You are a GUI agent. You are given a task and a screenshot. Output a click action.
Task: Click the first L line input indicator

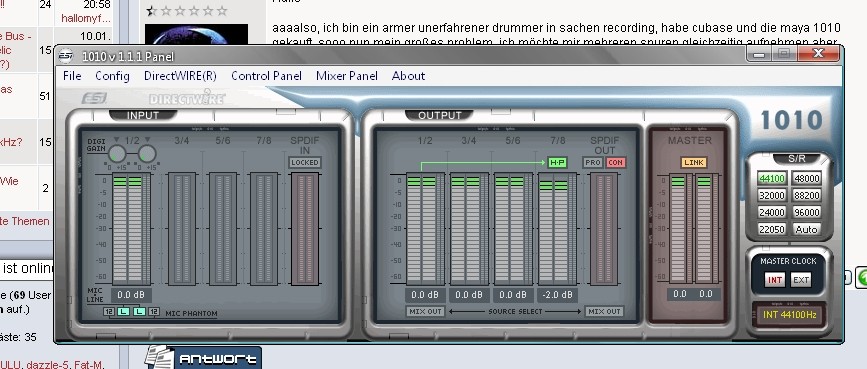pos(123,312)
